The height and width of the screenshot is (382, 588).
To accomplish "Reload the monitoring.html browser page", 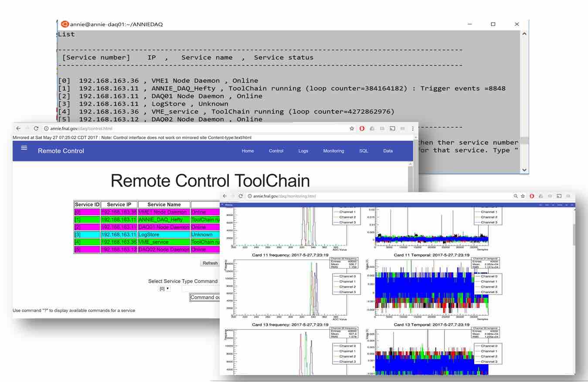I will [x=241, y=196].
